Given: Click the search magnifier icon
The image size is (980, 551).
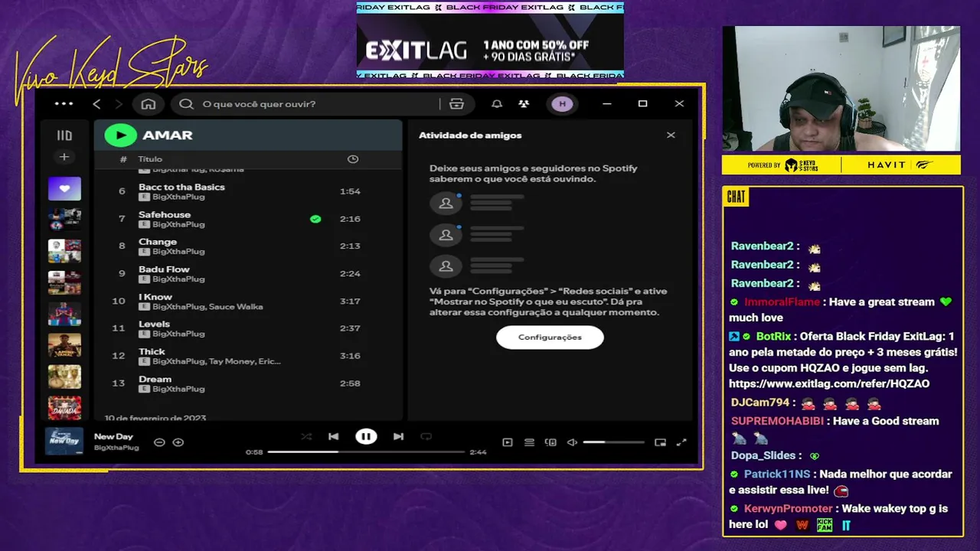Looking at the screenshot, I should coord(186,104).
